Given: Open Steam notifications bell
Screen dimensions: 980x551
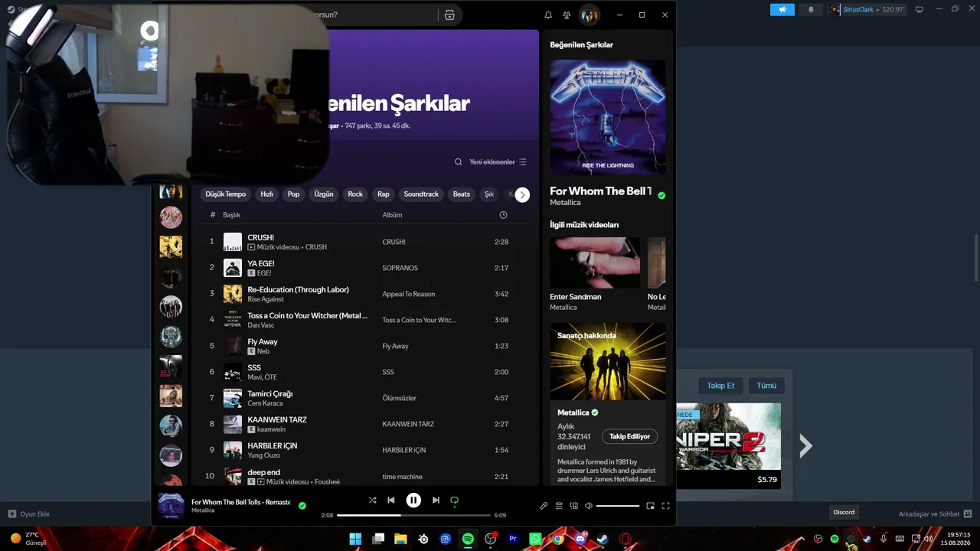Looking at the screenshot, I should [x=812, y=10].
